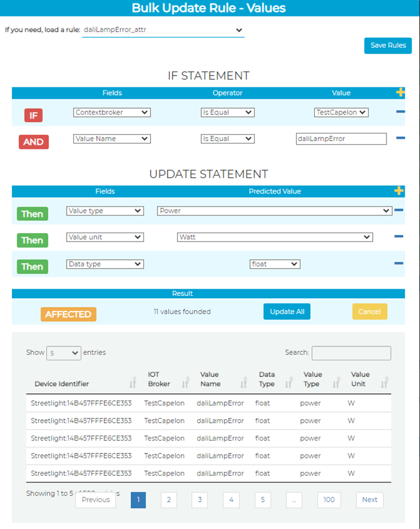The width and height of the screenshot is (420, 529).
Task: Remove the Value unit update row
Action: (399, 237)
